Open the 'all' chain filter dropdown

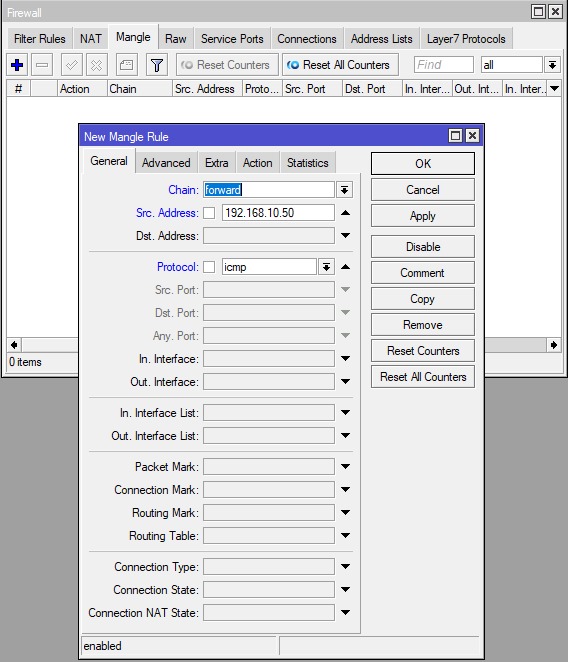click(x=552, y=65)
